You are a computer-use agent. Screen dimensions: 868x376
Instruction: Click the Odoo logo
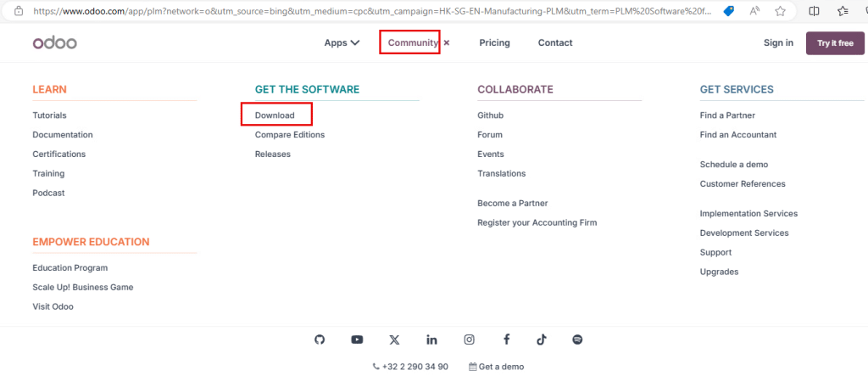pyautogui.click(x=55, y=42)
